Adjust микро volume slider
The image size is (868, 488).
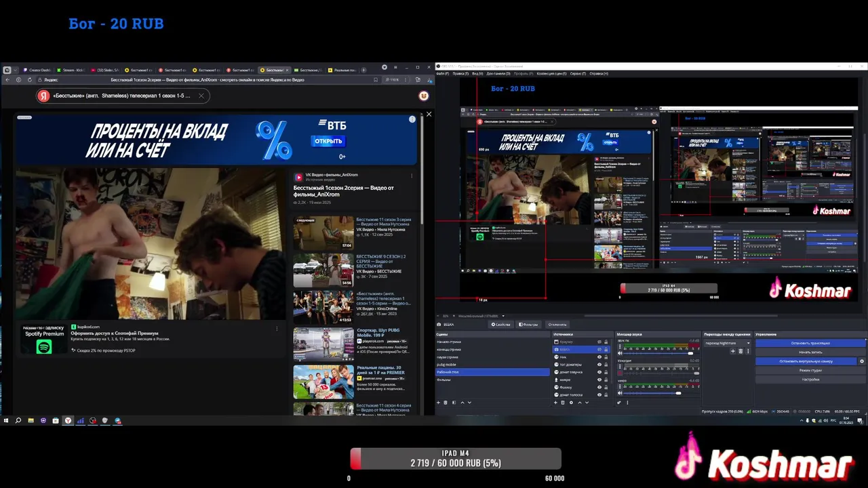coord(661,393)
